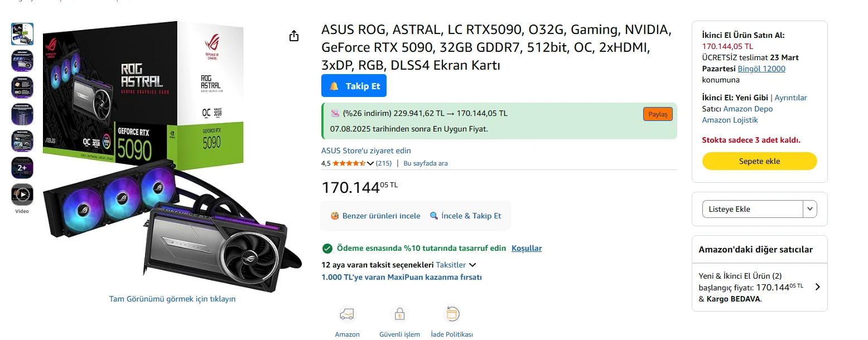Click İncele & Takip Et magnifier button

coord(465,216)
